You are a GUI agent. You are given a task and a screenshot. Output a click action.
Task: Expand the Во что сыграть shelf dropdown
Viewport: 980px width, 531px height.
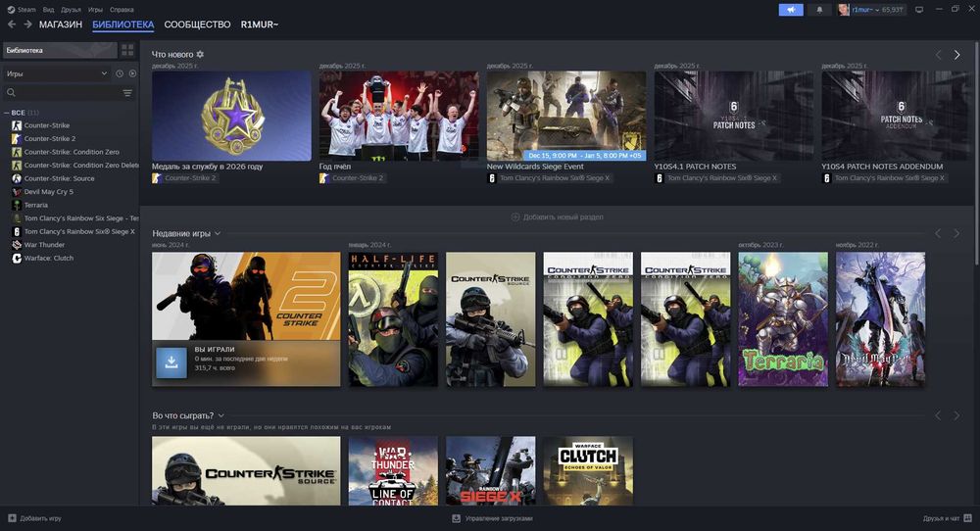tap(220, 415)
